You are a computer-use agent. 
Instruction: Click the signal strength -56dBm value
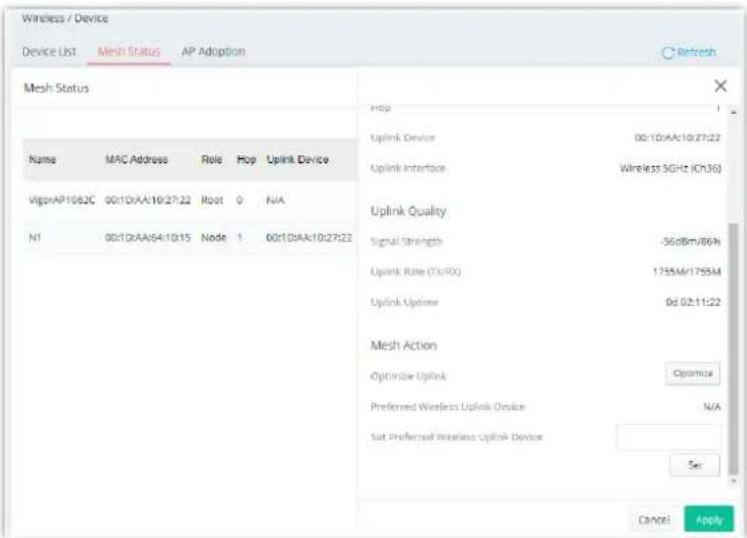click(x=691, y=242)
